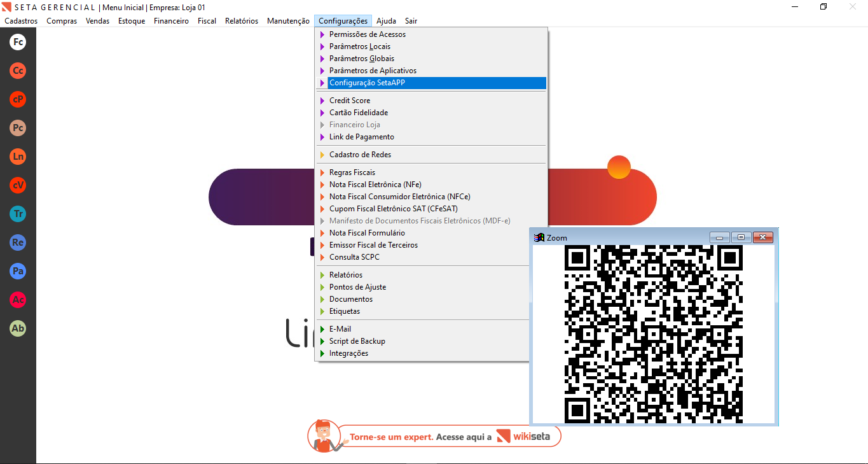Open the Manutenção menu
This screenshot has width=868, height=464.
[x=288, y=21]
